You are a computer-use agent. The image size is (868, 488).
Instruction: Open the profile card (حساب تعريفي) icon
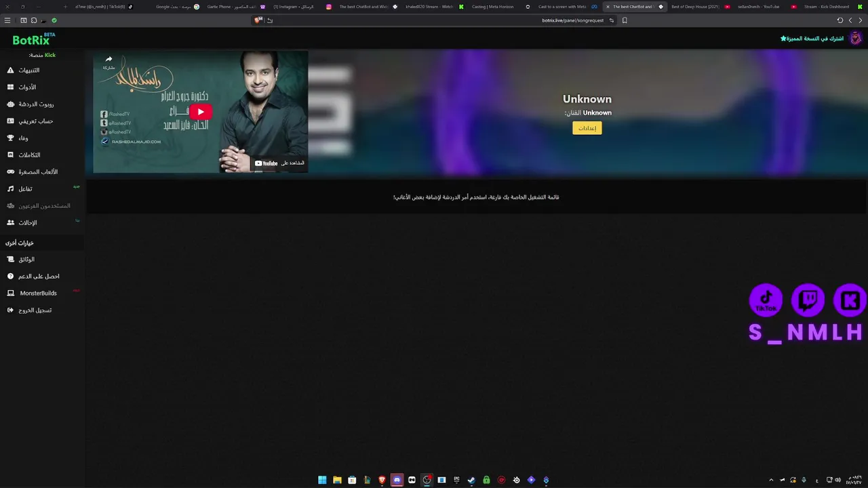(x=10, y=121)
